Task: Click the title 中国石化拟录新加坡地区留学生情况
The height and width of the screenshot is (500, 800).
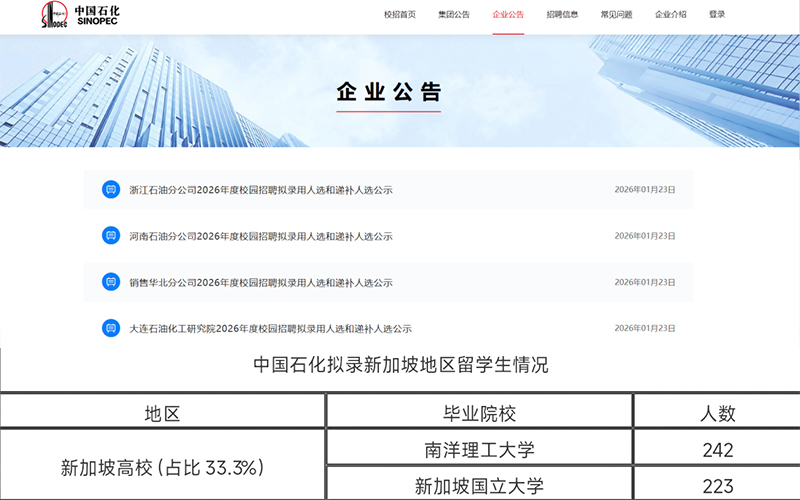Action: pos(401,365)
